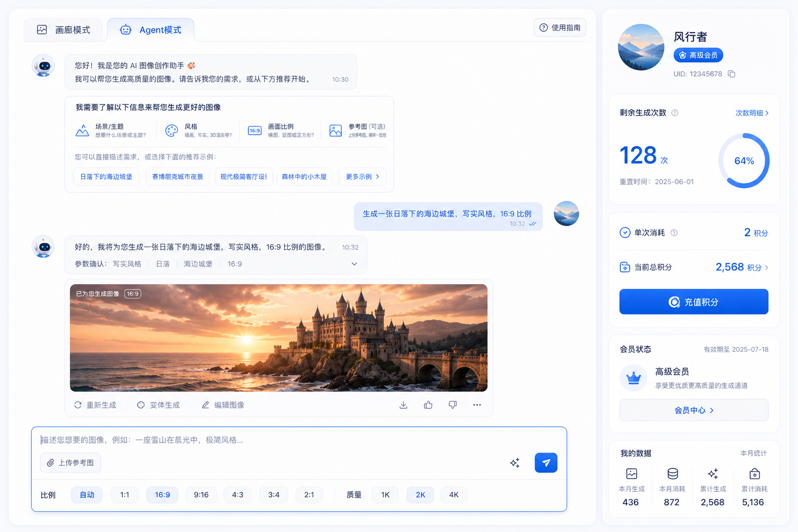This screenshot has height=532, width=798.
Task: Select 9:16 aspect ratio
Action: pos(201,495)
